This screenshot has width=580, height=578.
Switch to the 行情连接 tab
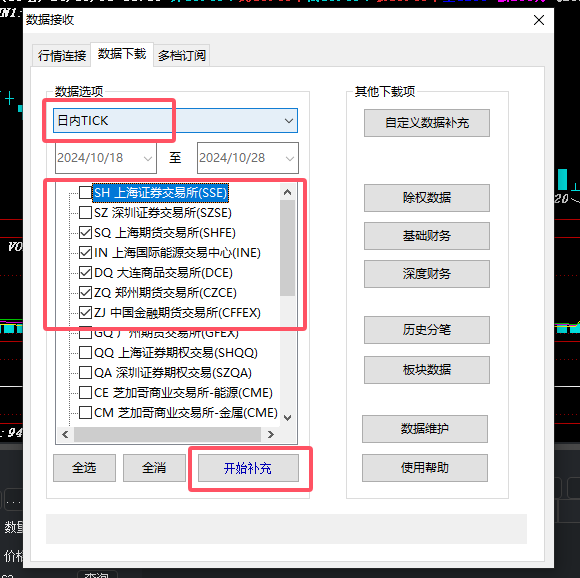(x=61, y=56)
